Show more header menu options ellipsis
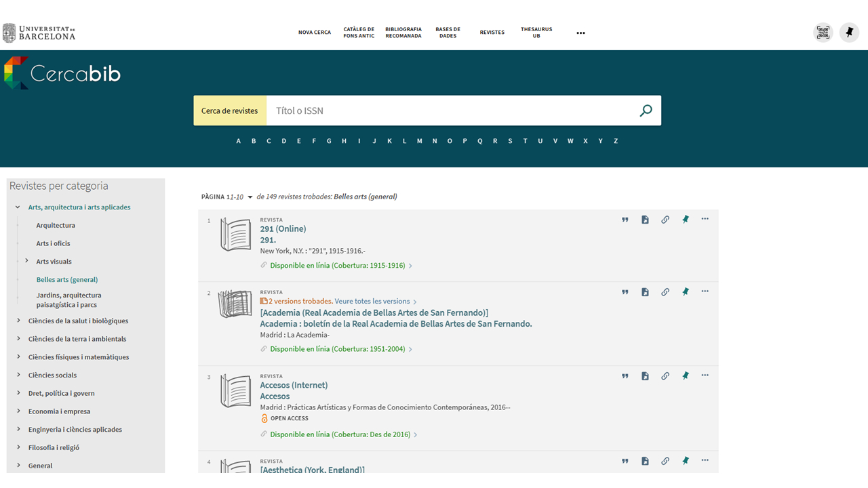This screenshot has width=868, height=488. coord(580,33)
